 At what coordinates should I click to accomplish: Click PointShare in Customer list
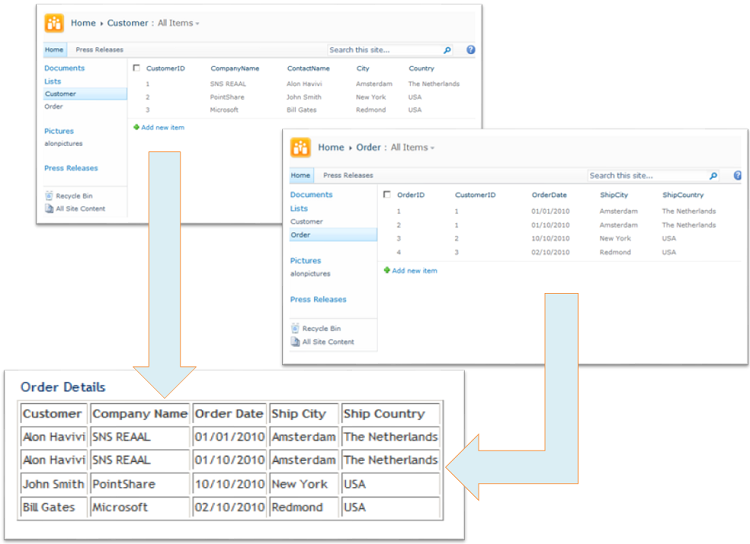tap(227, 97)
